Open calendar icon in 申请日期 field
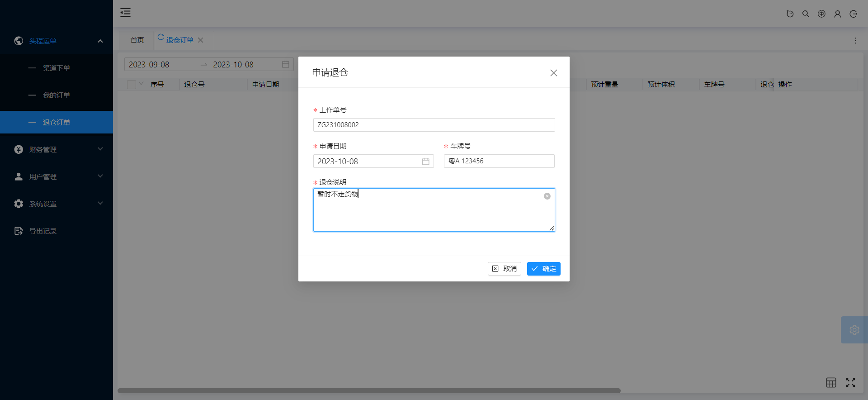Screen dimensions: 868x400 click(x=425, y=162)
